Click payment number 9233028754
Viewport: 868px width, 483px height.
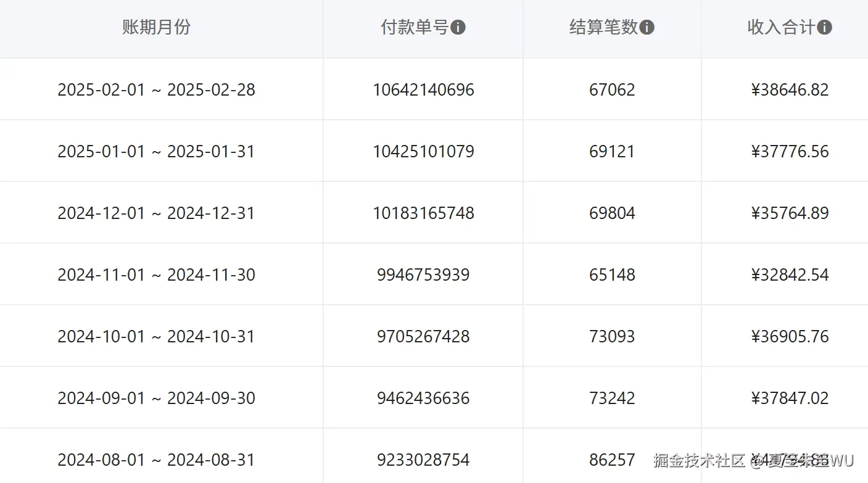pyautogui.click(x=422, y=460)
